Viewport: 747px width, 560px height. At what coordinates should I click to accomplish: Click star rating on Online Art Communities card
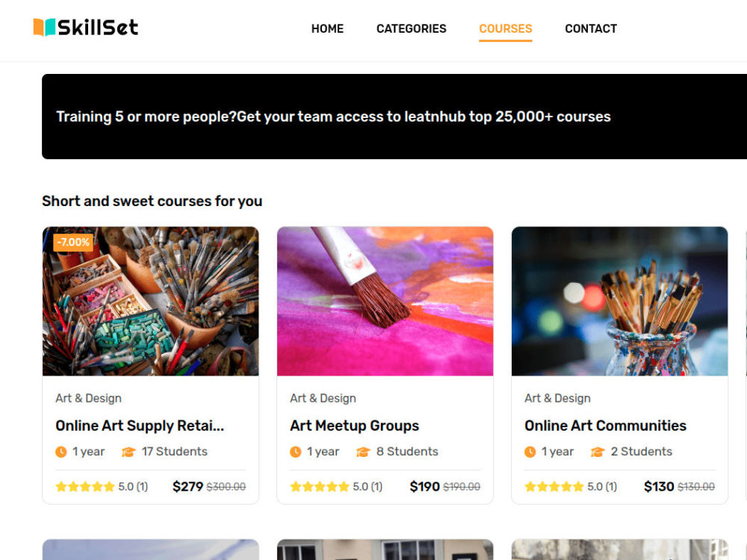tap(554, 486)
